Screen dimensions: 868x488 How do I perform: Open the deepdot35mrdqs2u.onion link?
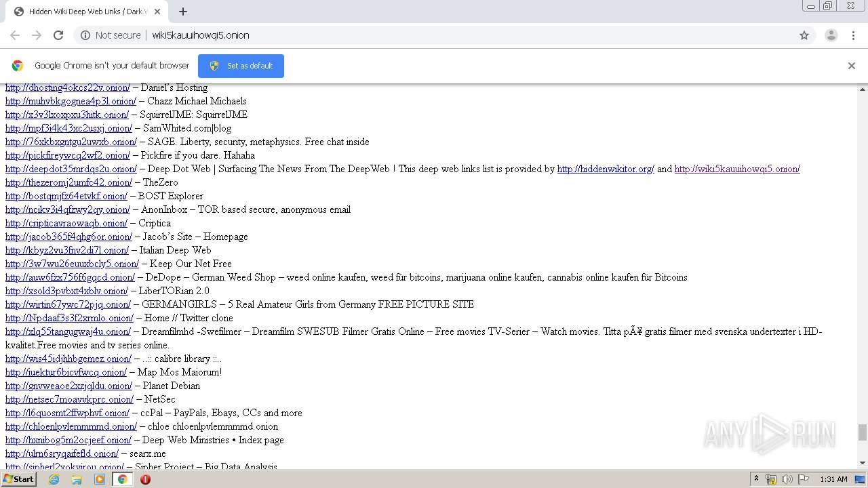tap(71, 169)
